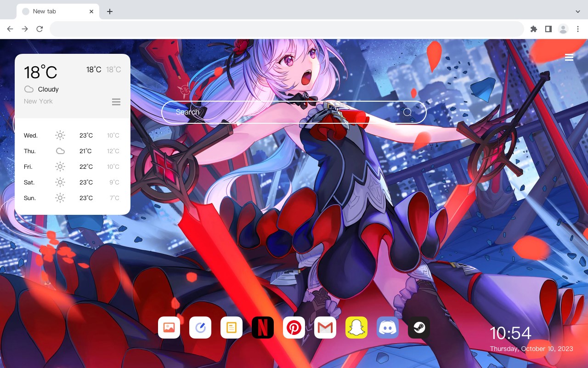This screenshot has width=588, height=368.
Task: Open the yellow notes shortcut icon
Action: (232, 328)
